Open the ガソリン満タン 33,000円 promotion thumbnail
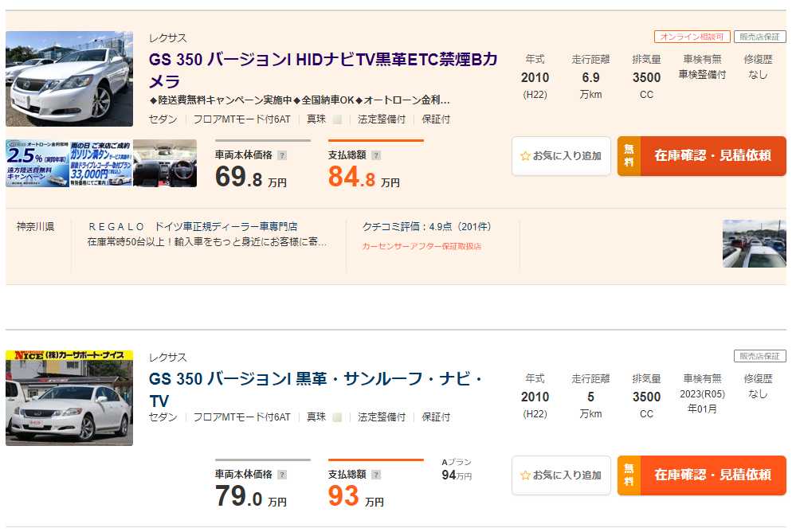 coord(101,163)
